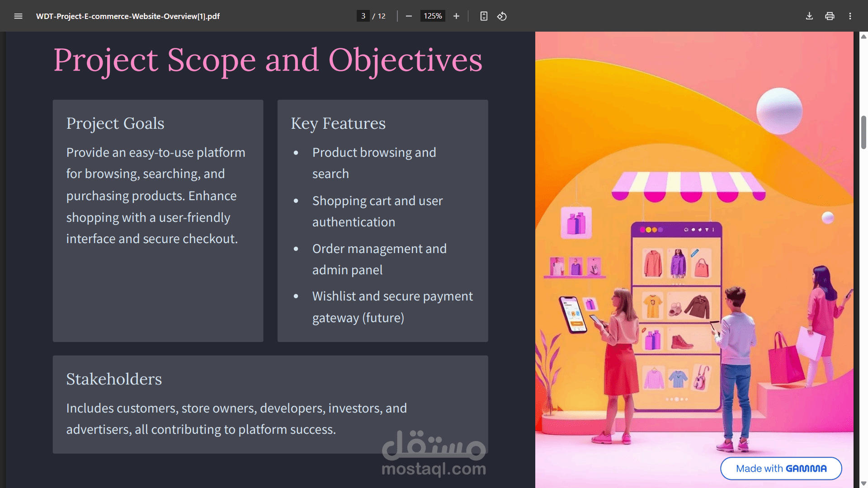The width and height of the screenshot is (868, 488).
Task: Download the PDF file
Action: pyautogui.click(x=809, y=16)
